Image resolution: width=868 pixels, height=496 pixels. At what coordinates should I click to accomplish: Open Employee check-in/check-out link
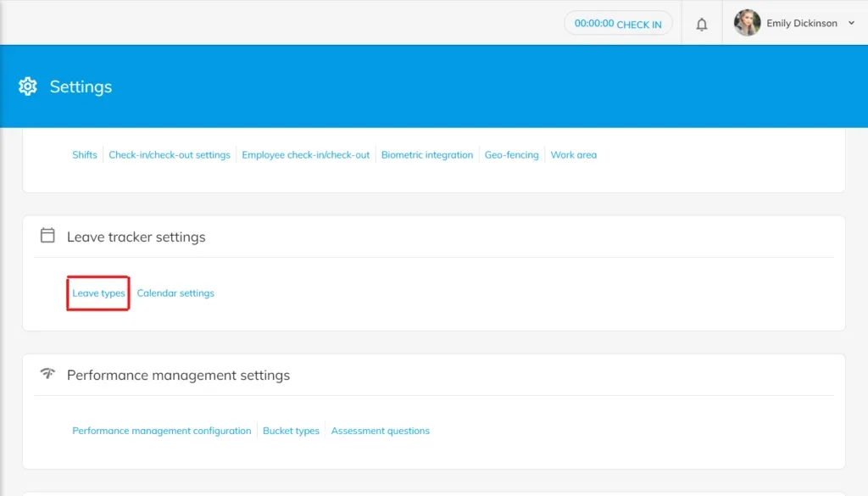305,155
